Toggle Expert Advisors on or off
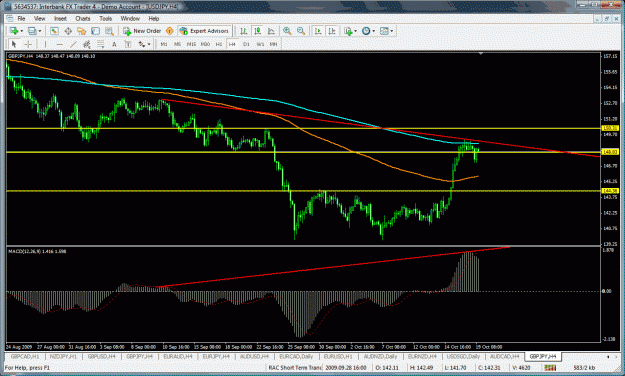Screen dimensions: 625x376 205,31
